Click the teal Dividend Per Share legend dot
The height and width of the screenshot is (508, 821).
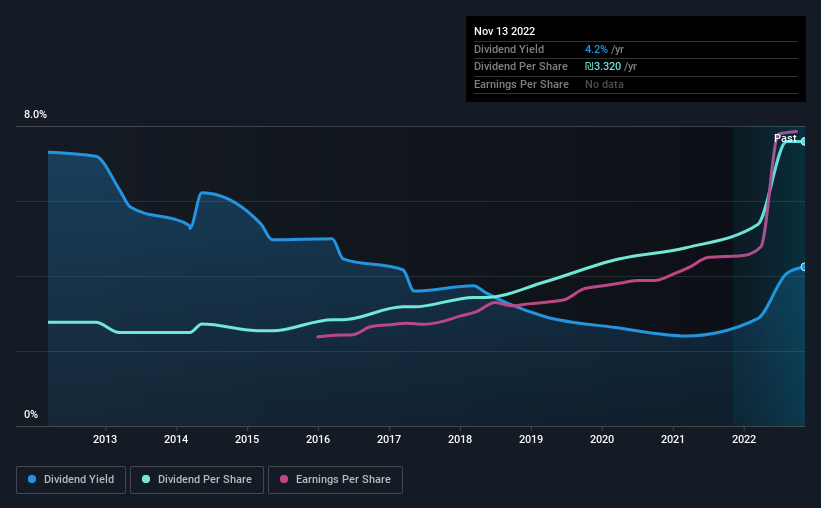tap(147, 480)
